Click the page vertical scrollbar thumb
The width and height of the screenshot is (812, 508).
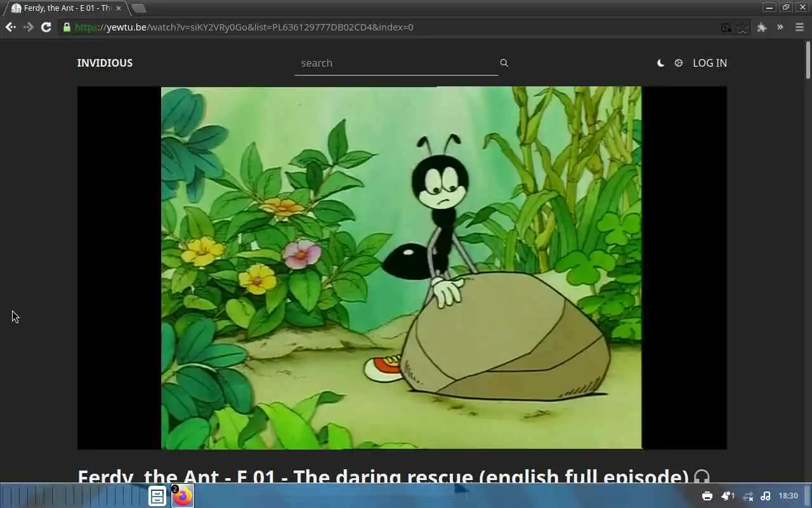(x=808, y=60)
